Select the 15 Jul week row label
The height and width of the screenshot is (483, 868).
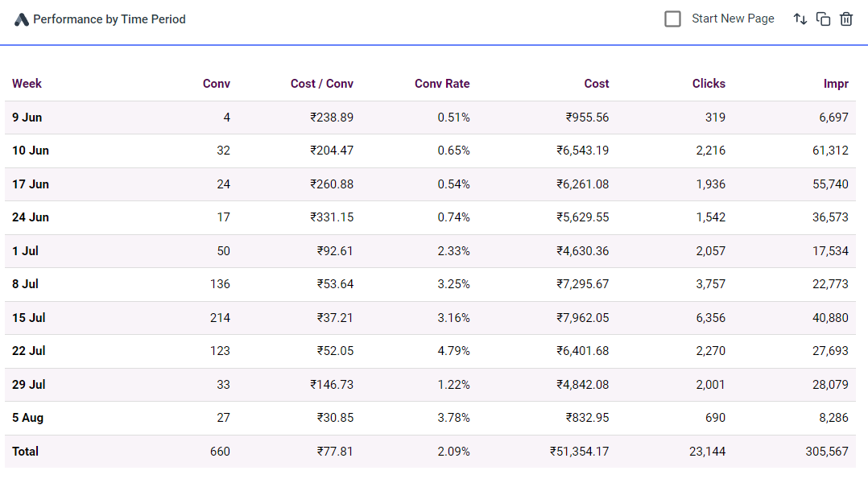coord(28,318)
